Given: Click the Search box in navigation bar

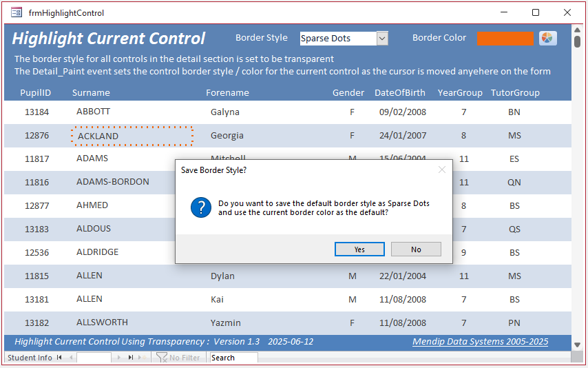Looking at the screenshot, I should point(233,358).
